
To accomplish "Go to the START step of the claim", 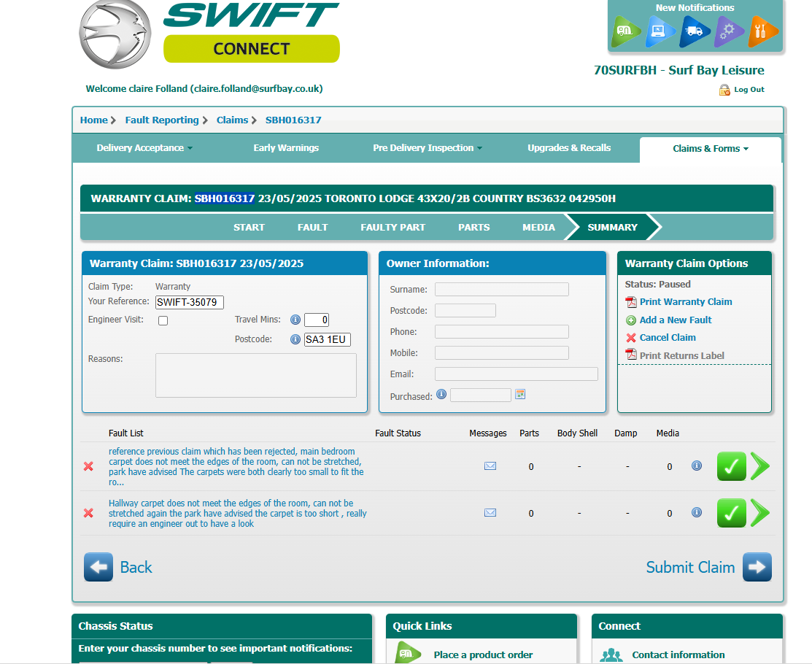I will click(249, 228).
